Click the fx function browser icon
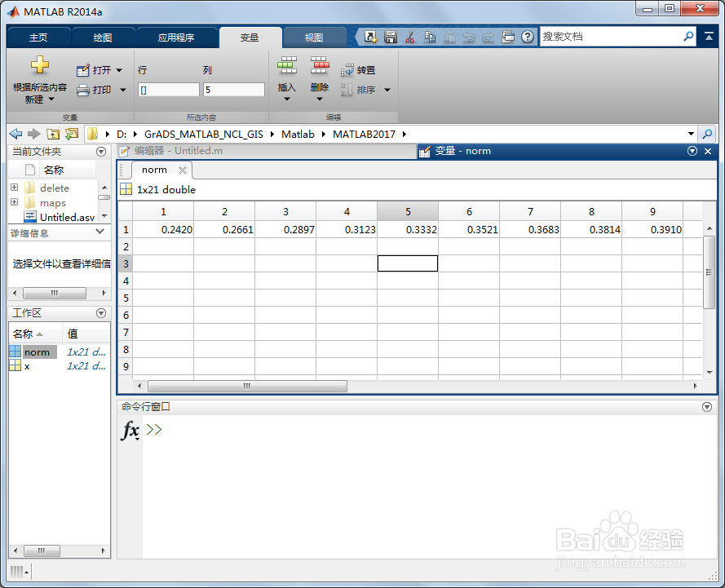This screenshot has width=725, height=588. tap(130, 431)
